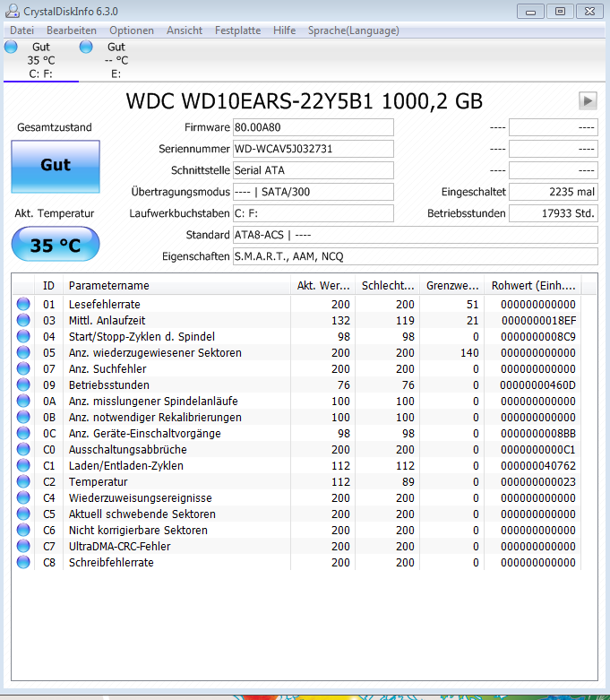The image size is (610, 700).
Task: Click status orb for Aktuell schwebende Sektoren
Action: point(23,514)
